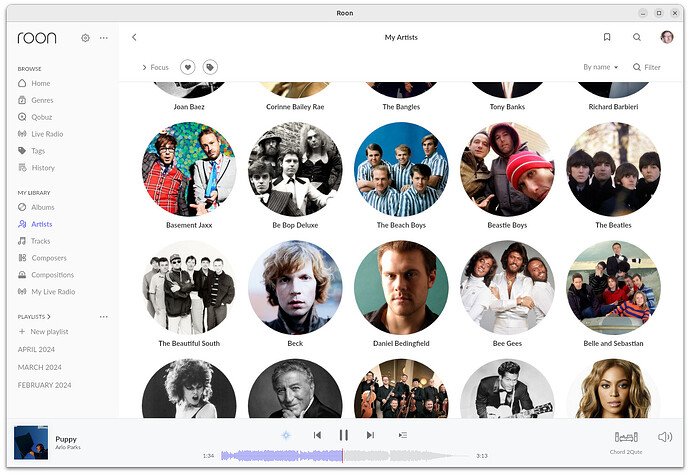The width and height of the screenshot is (690, 475).
Task: Open the more options menu beside settings
Action: (103, 38)
